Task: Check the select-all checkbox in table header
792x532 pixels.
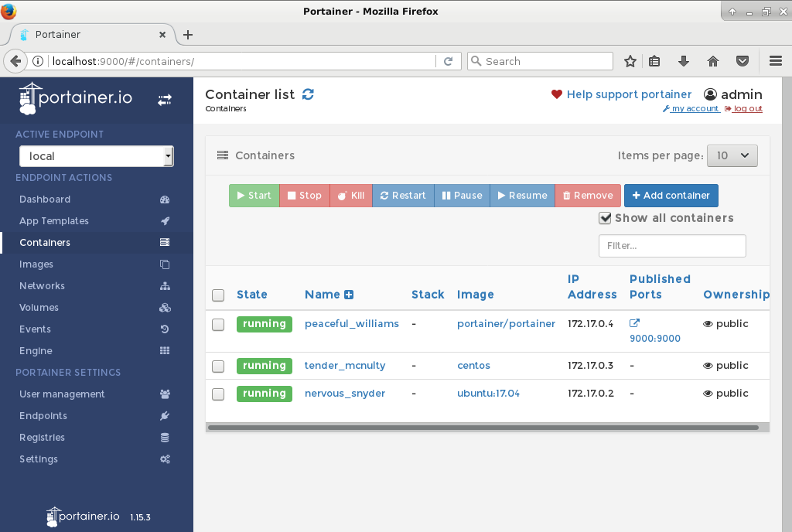Action: pyautogui.click(x=218, y=295)
